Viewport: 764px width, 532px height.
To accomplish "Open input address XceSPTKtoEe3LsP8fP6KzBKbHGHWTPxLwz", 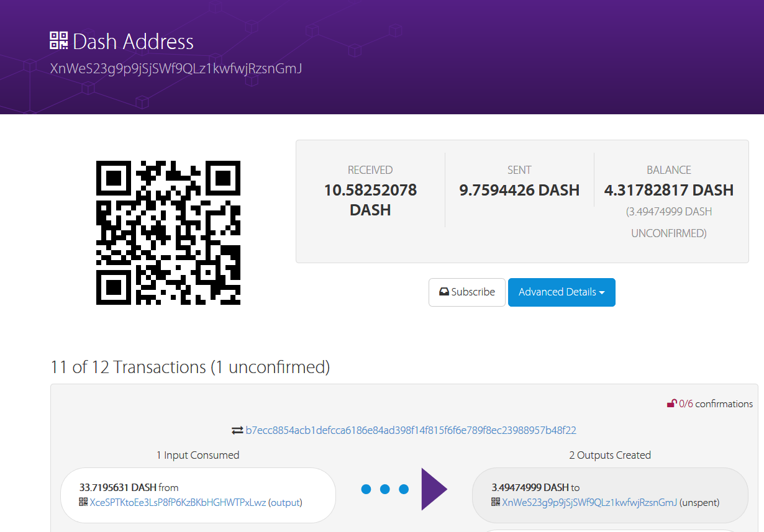I will (x=178, y=502).
